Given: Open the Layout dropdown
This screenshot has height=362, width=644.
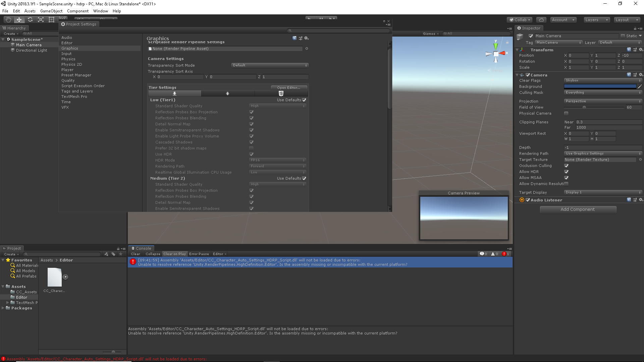Looking at the screenshot, I should click(x=627, y=20).
